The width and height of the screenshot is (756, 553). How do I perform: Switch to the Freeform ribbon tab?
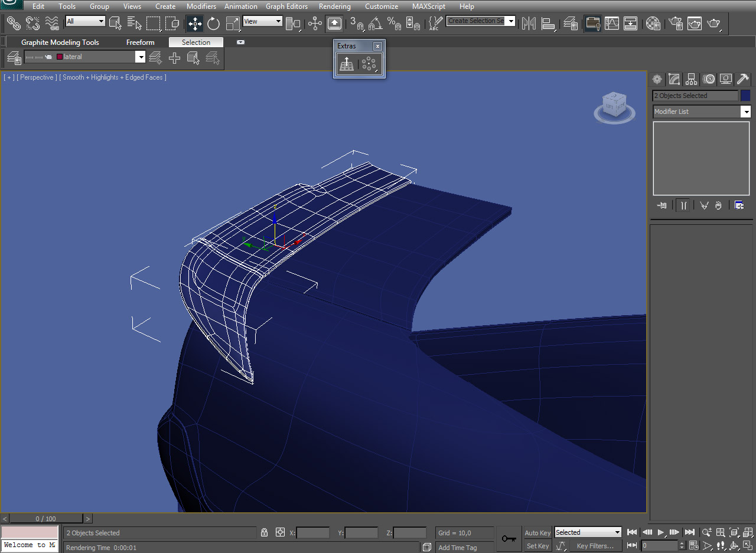[141, 42]
